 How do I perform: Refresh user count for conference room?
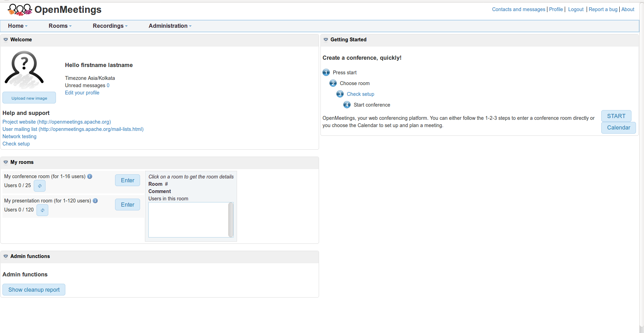click(x=40, y=186)
